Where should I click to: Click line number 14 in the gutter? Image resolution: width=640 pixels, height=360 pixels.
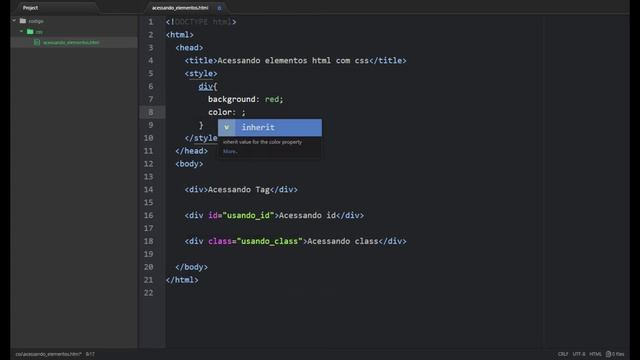[x=149, y=189]
